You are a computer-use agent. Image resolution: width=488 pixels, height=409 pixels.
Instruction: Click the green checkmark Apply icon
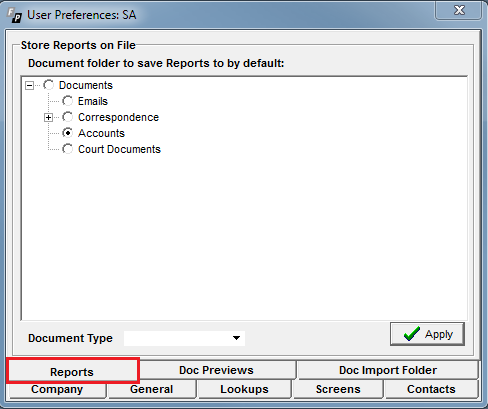pyautogui.click(x=412, y=334)
